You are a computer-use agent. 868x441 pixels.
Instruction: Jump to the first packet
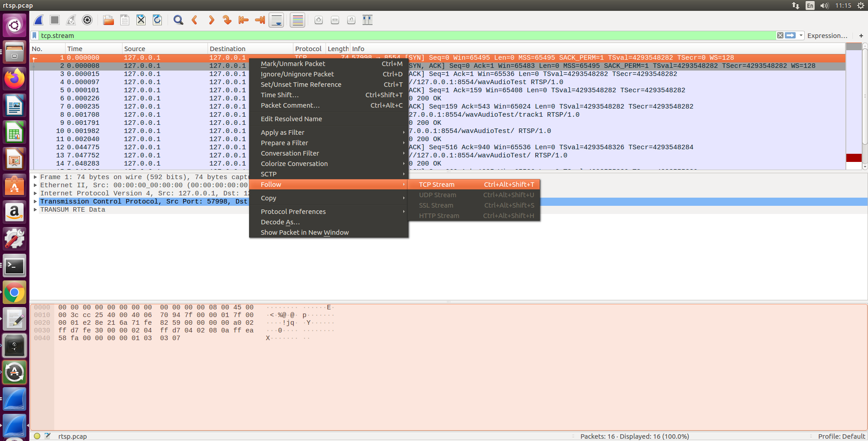pos(244,20)
